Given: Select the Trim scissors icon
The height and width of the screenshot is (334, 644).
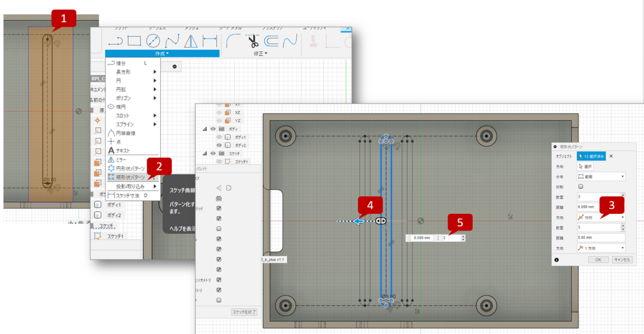Looking at the screenshot, I should [x=253, y=41].
